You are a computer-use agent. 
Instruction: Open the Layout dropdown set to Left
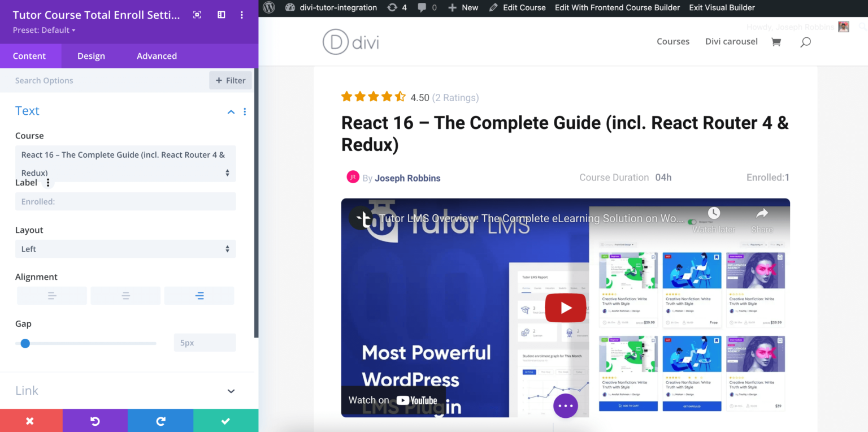[125, 249]
